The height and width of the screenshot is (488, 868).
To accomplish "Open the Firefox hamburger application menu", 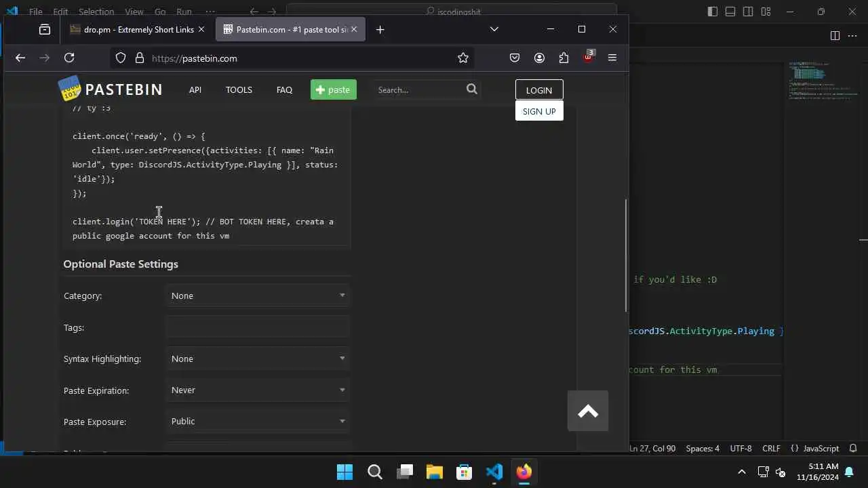I will [x=612, y=58].
